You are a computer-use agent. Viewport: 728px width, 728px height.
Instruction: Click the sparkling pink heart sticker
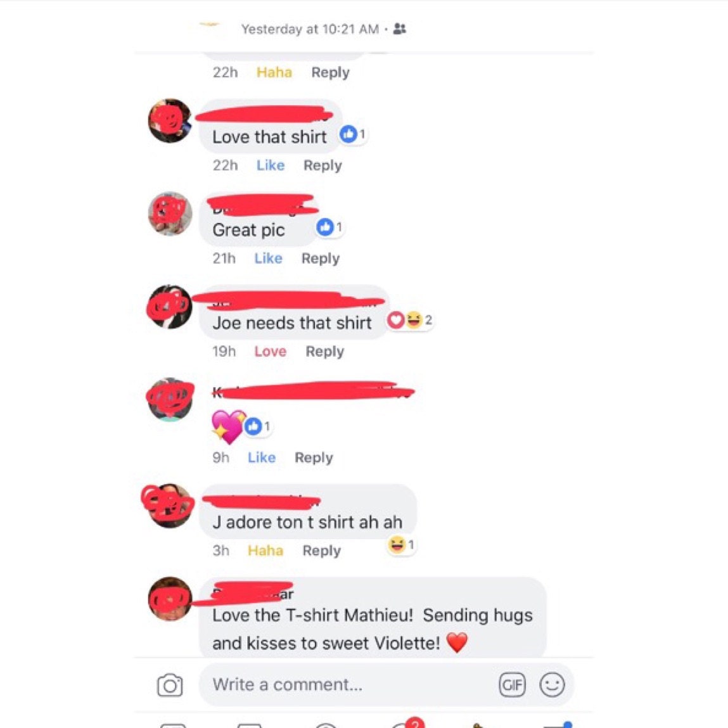pos(228,427)
